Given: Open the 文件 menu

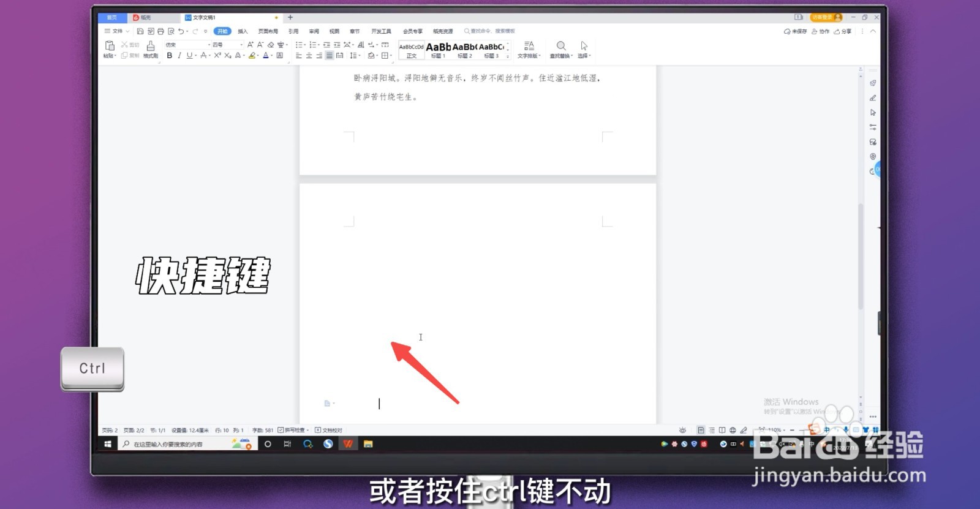Looking at the screenshot, I should point(116,31).
